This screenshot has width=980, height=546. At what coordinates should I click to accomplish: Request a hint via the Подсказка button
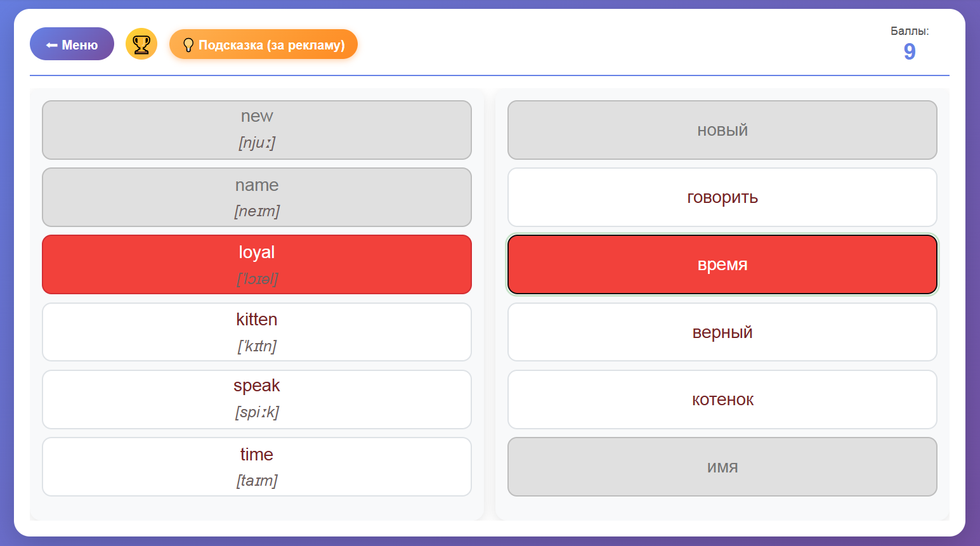(x=263, y=44)
